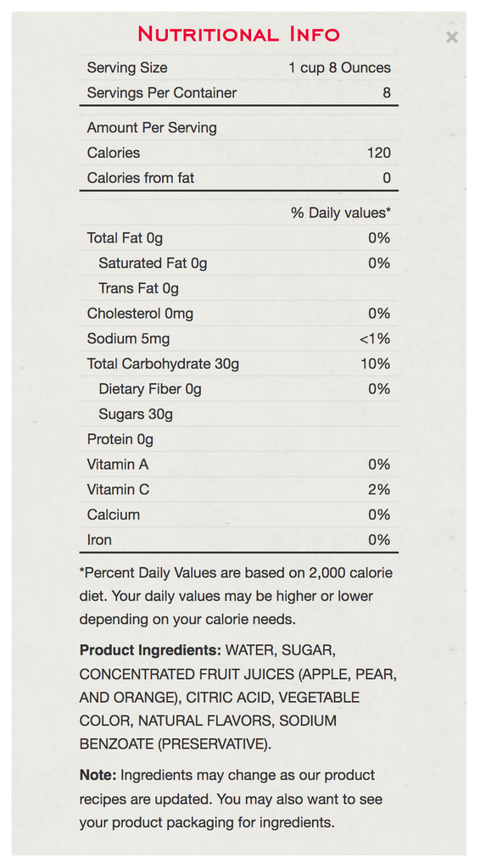The height and width of the screenshot is (868, 480).
Task: Select the Cholesterol 0mg row
Action: (238, 314)
